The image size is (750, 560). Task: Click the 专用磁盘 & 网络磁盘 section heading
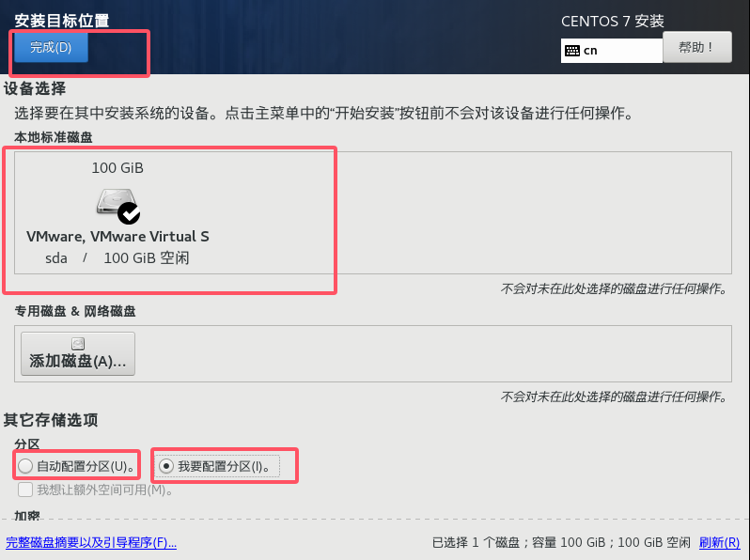click(x=75, y=311)
